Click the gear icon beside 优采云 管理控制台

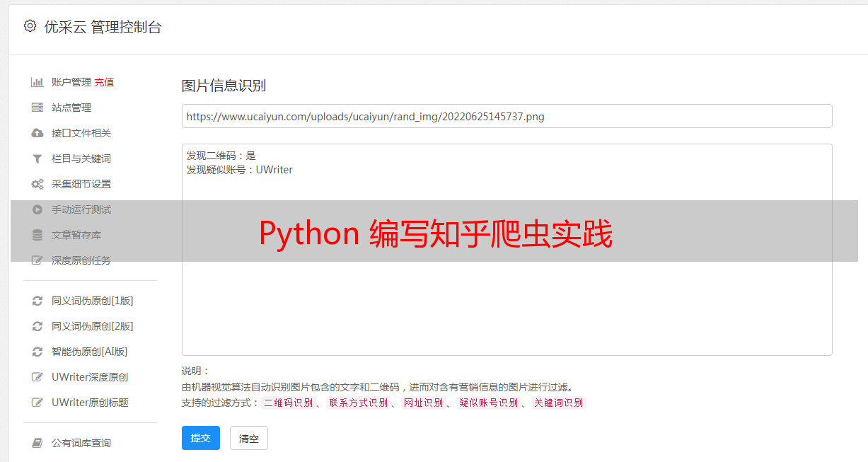pos(30,26)
